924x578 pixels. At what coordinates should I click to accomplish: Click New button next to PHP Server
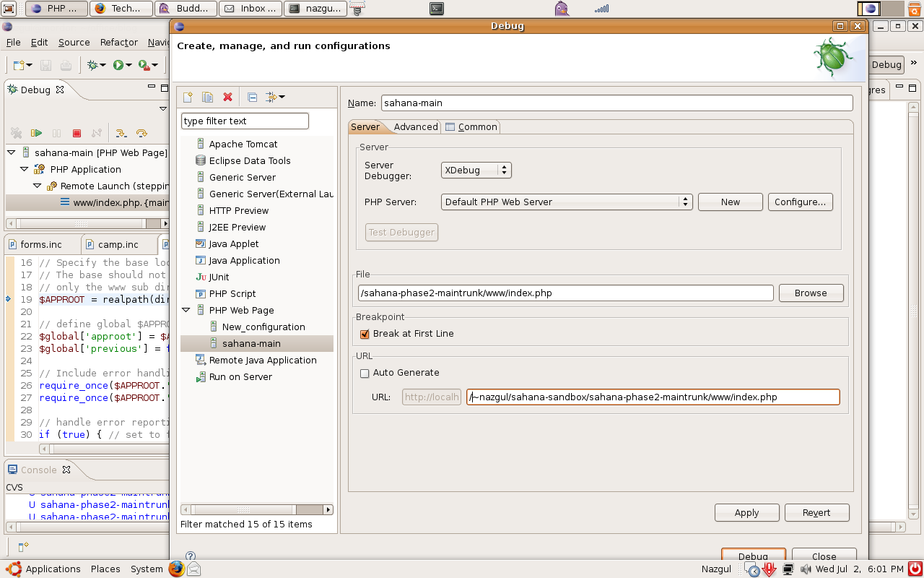click(x=731, y=202)
